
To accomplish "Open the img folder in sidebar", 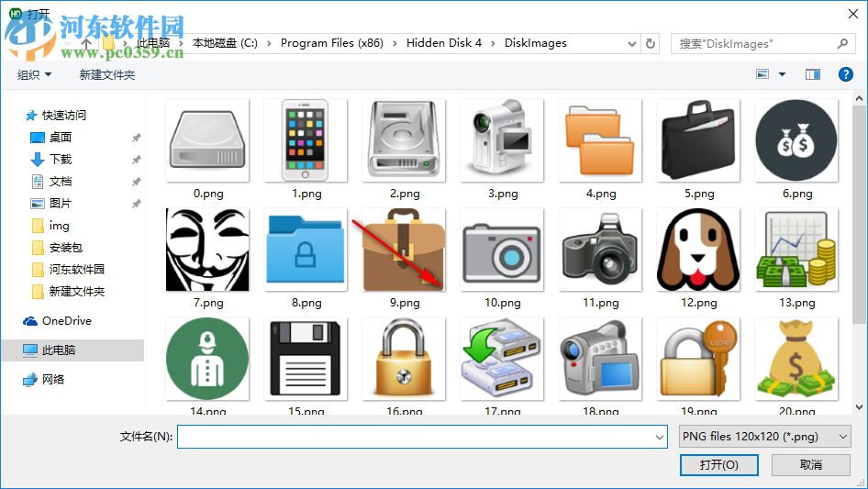I will click(59, 226).
